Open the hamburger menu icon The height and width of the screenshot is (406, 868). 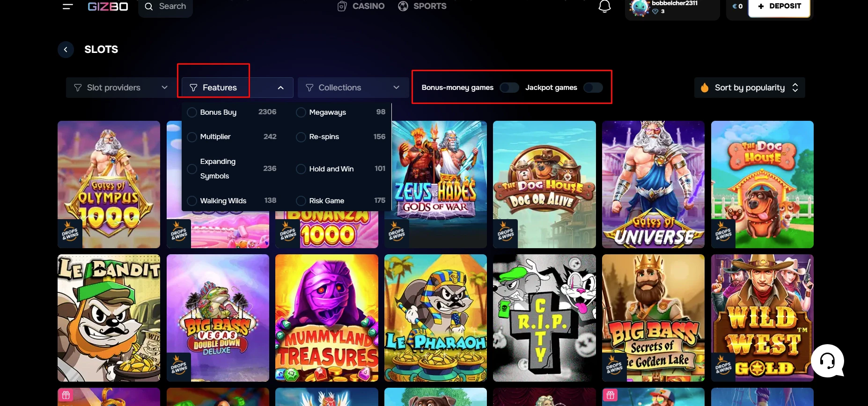click(68, 6)
